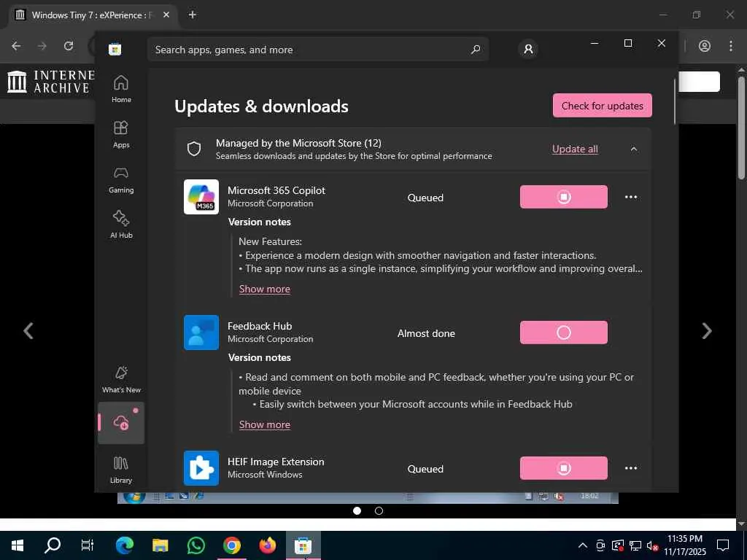Open a new browser tab

coord(193,15)
